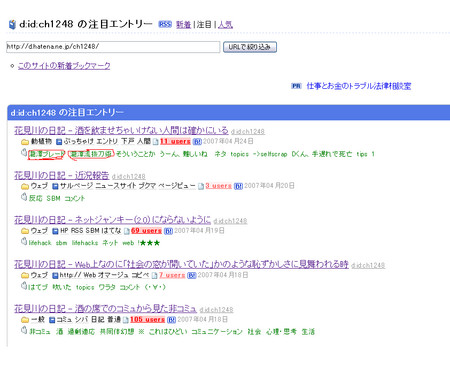Open the 3 users bookmark count
Screen dimensions: 450x366
point(218,186)
